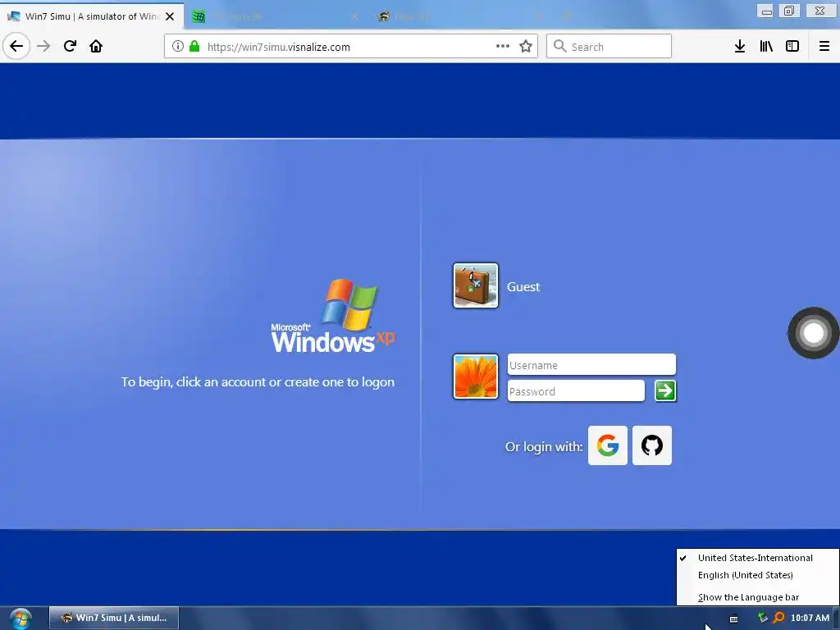Focus the Username field

tap(591, 365)
